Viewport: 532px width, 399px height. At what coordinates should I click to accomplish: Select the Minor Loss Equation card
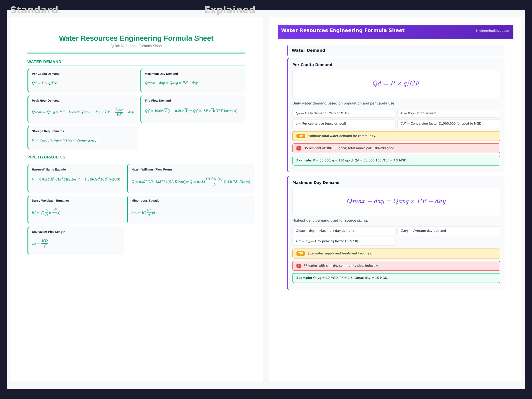[191, 209]
